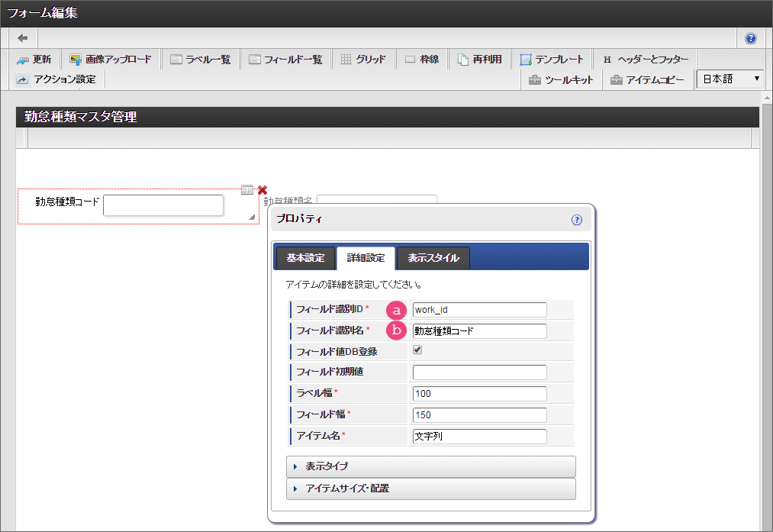773x532 pixels.
Task: Open the help icon in top bar
Action: (x=750, y=38)
